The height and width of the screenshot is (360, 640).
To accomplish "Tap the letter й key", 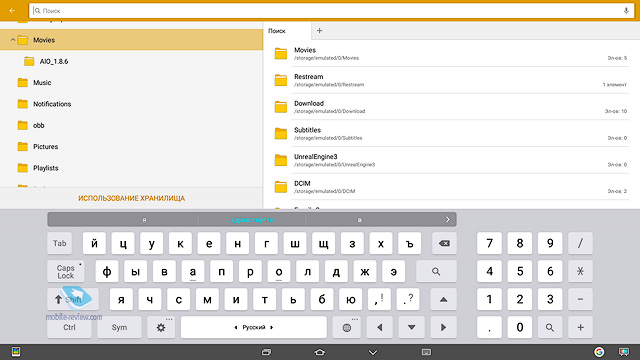I will [x=94, y=243].
